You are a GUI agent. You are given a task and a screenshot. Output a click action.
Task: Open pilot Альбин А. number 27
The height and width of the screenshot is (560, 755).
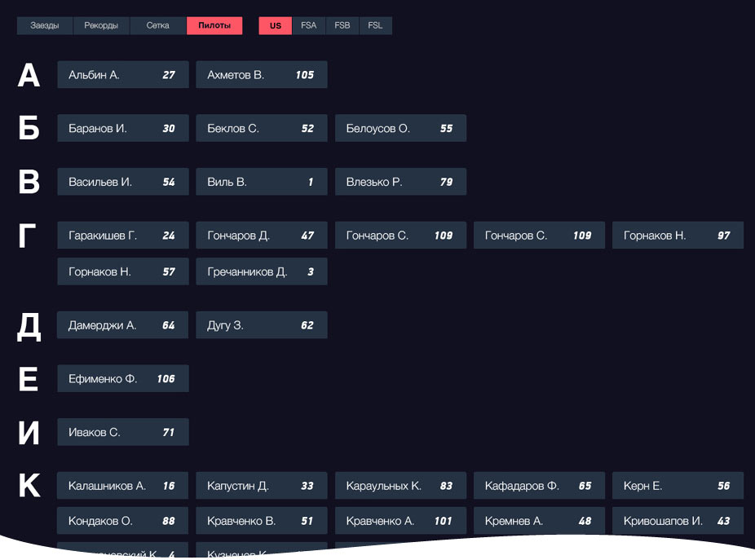click(x=123, y=75)
